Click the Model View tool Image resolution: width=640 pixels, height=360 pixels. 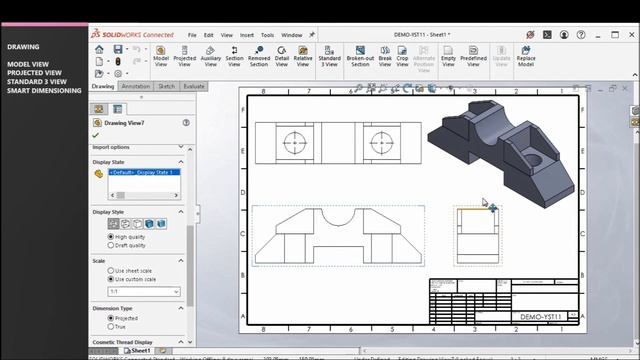[160, 56]
